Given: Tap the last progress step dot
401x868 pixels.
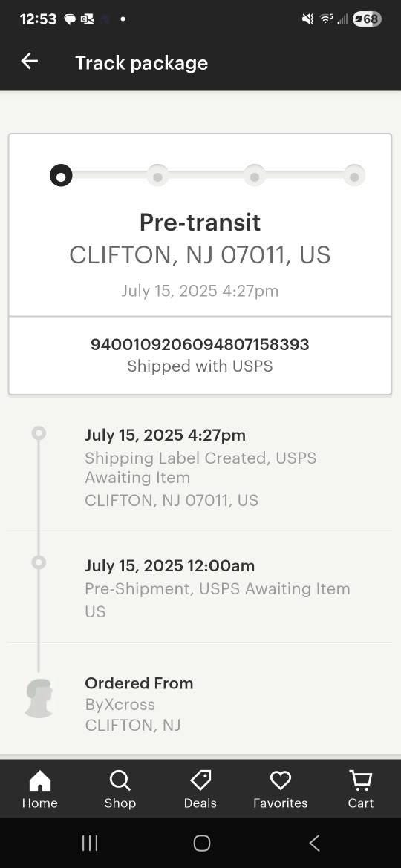Looking at the screenshot, I should [354, 177].
